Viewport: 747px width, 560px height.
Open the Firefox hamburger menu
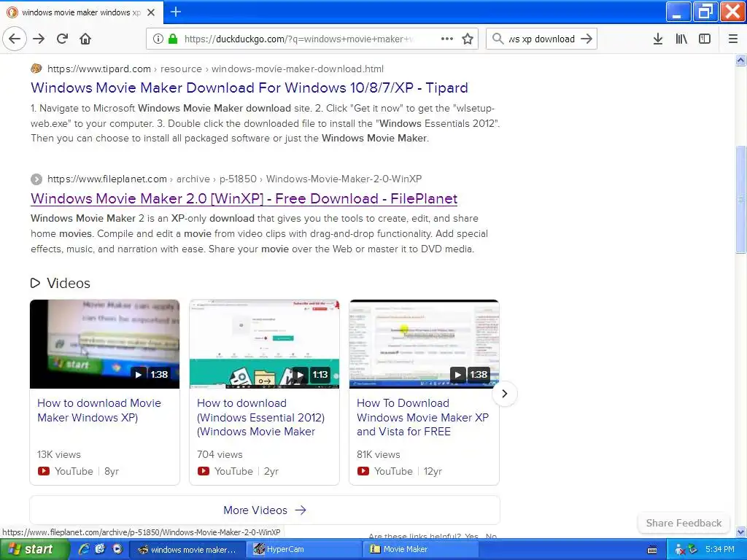pyautogui.click(x=733, y=39)
